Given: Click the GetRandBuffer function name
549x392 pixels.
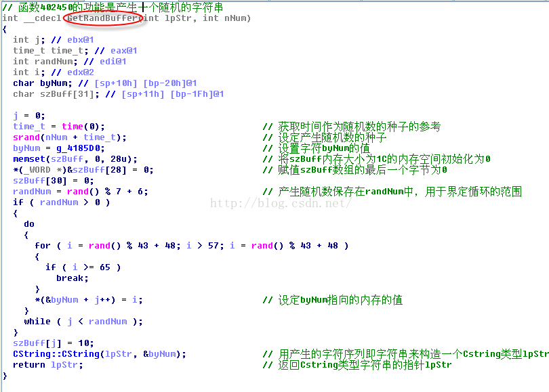Looking at the screenshot, I should coord(104,18).
